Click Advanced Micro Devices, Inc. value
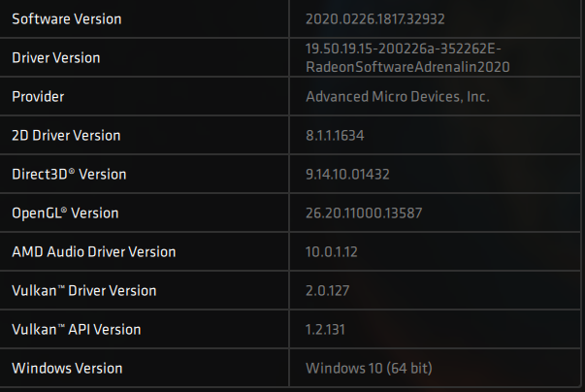Image resolution: width=585 pixels, height=392 pixels. point(398,97)
